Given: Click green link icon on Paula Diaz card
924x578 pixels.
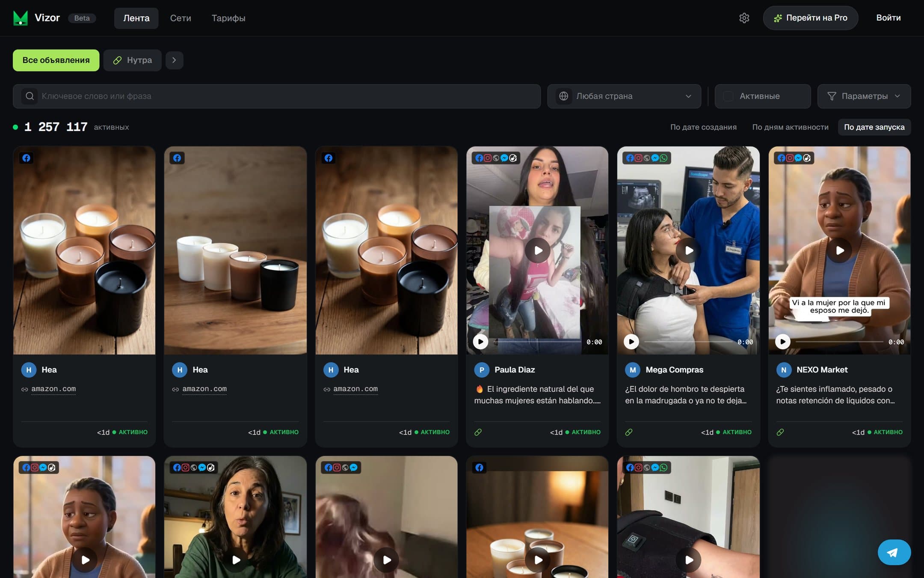Looking at the screenshot, I should click(478, 432).
